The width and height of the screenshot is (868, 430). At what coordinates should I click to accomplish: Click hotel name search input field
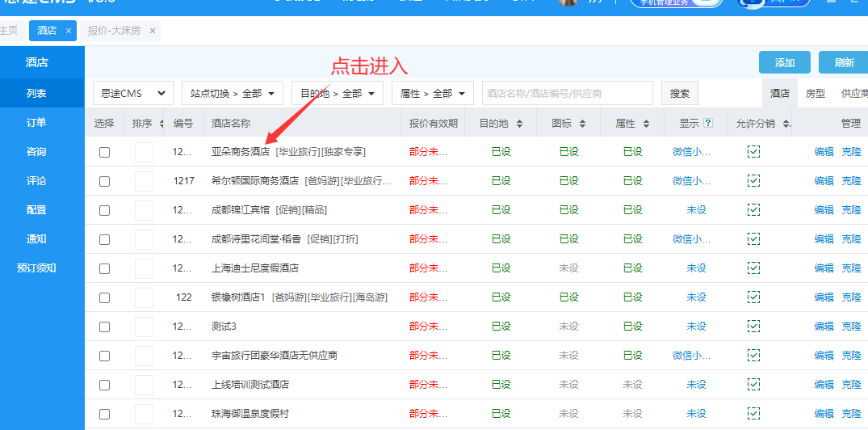coord(567,94)
